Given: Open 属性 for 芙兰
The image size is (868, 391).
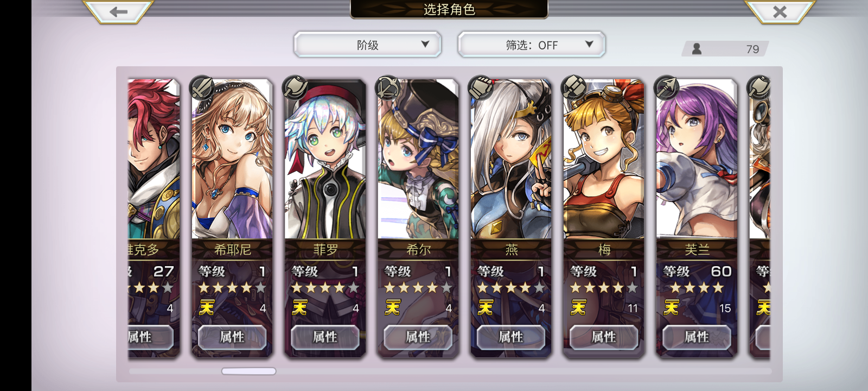Looking at the screenshot, I should click(697, 337).
